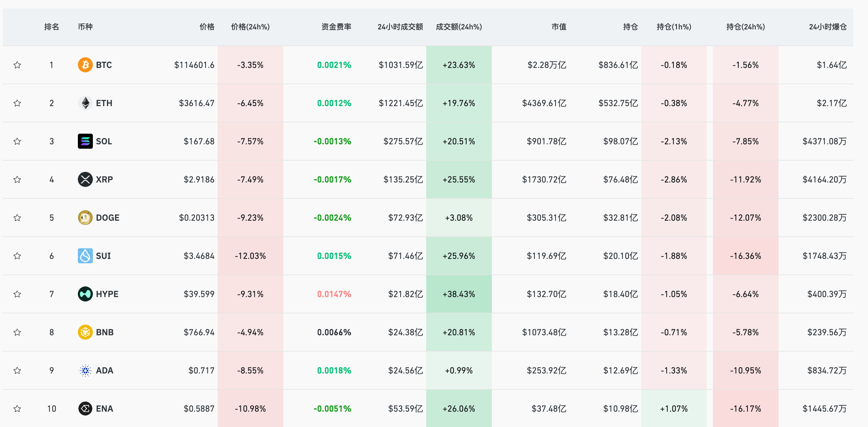Click the SOL Solana logo
The width and height of the screenshot is (868, 427).
pyautogui.click(x=85, y=141)
